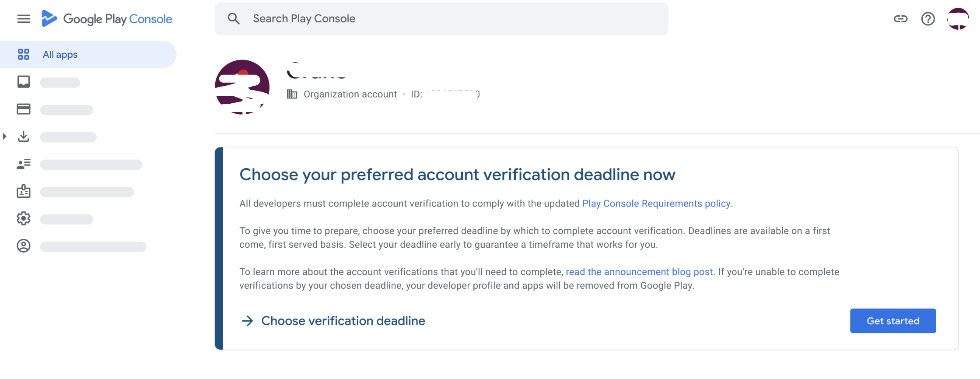Open the profile avatar at the top right

point(958,19)
